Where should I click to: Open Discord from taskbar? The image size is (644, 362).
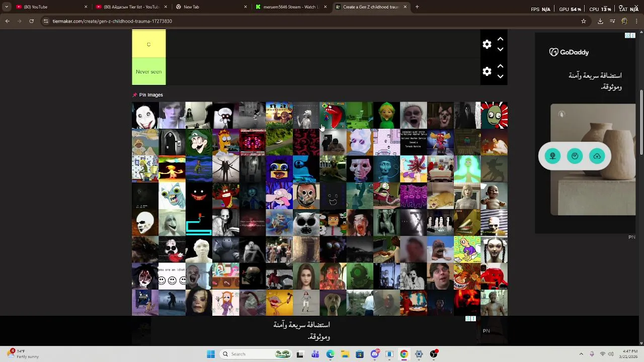click(x=374, y=354)
